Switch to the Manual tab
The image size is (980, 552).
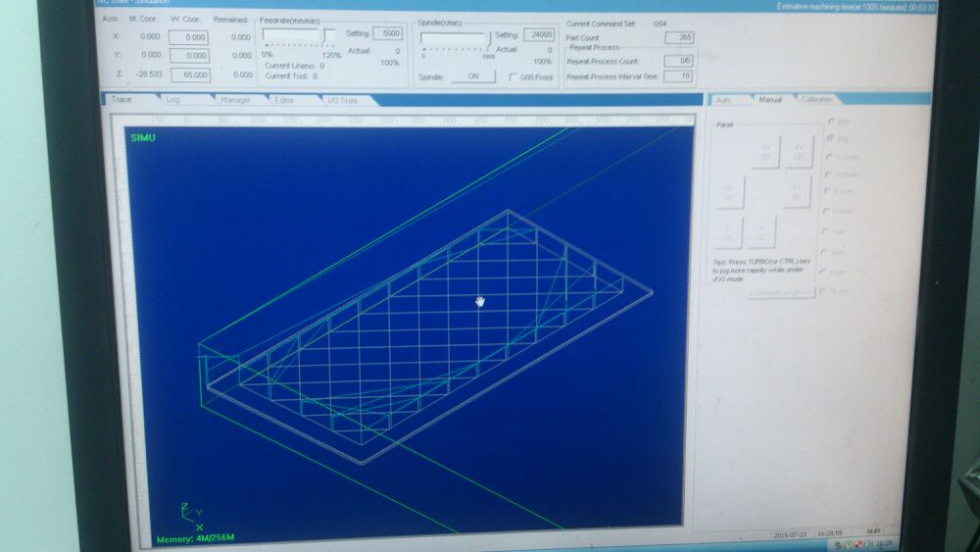770,99
